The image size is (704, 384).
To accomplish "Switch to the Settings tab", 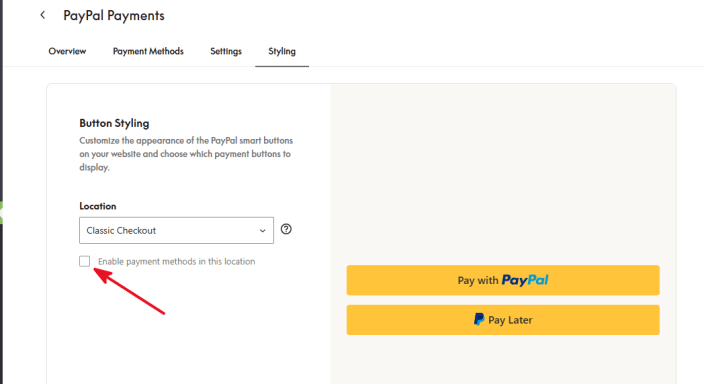I will pyautogui.click(x=226, y=51).
